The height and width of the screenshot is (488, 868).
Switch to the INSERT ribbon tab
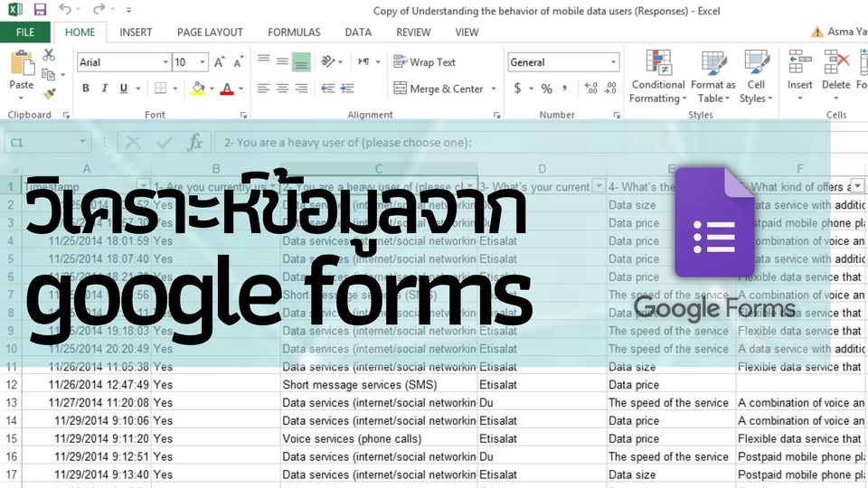136,33
